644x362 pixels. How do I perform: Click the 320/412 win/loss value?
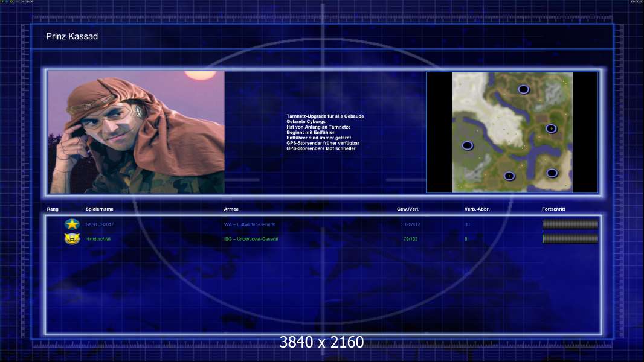pyautogui.click(x=411, y=224)
